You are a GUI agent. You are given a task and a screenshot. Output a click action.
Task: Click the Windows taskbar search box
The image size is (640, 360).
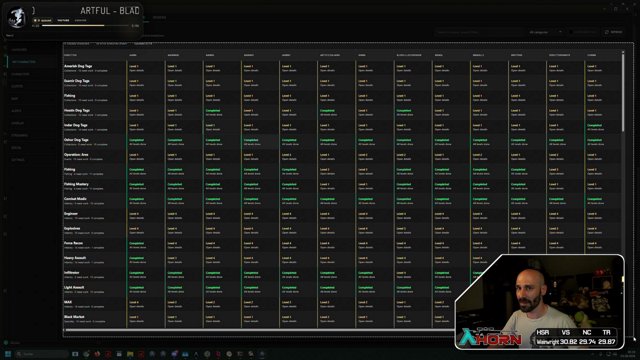click(41, 354)
